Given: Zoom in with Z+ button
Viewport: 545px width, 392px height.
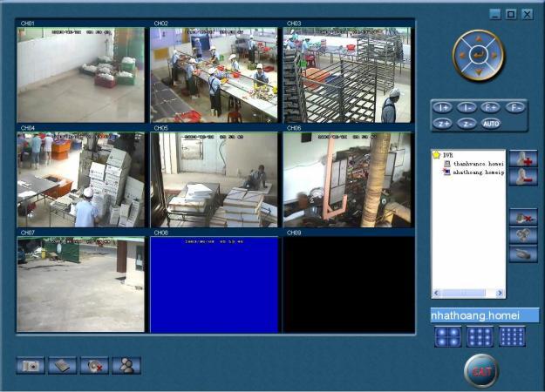Looking at the screenshot, I should tap(443, 124).
